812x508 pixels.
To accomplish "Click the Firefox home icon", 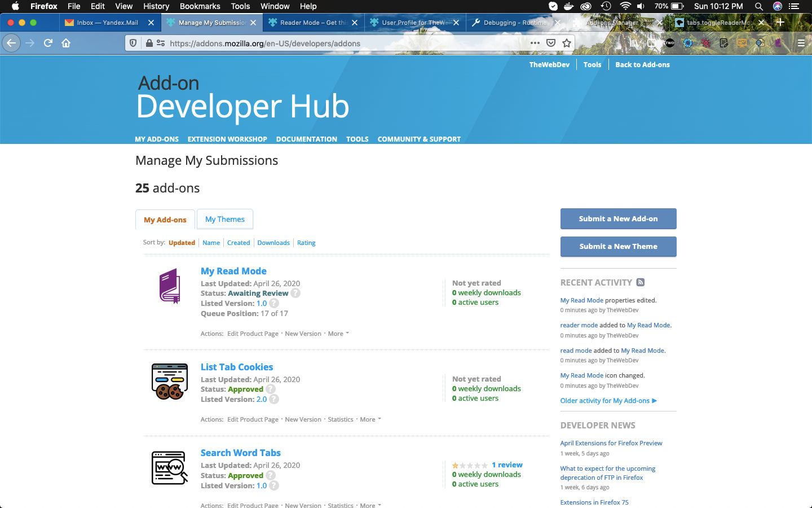I will click(66, 43).
